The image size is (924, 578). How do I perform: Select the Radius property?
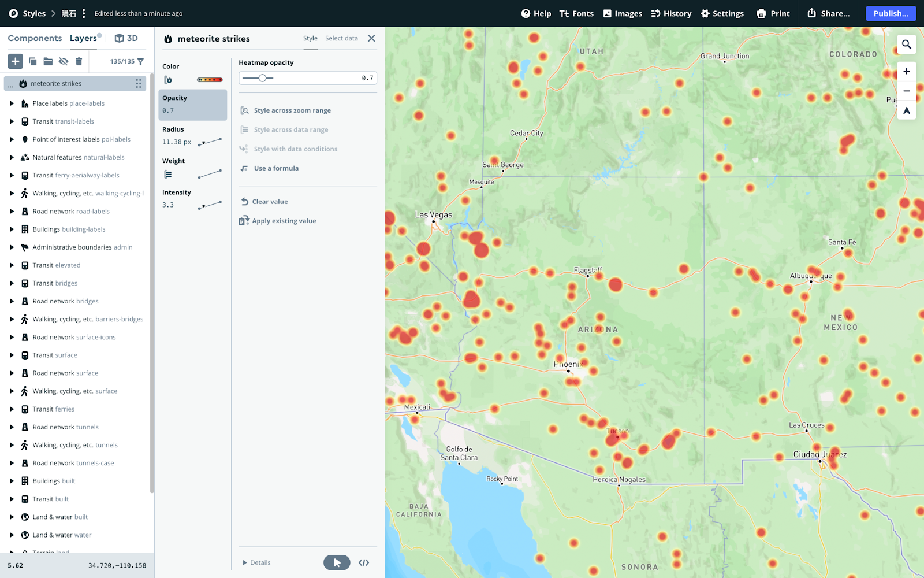(192, 136)
